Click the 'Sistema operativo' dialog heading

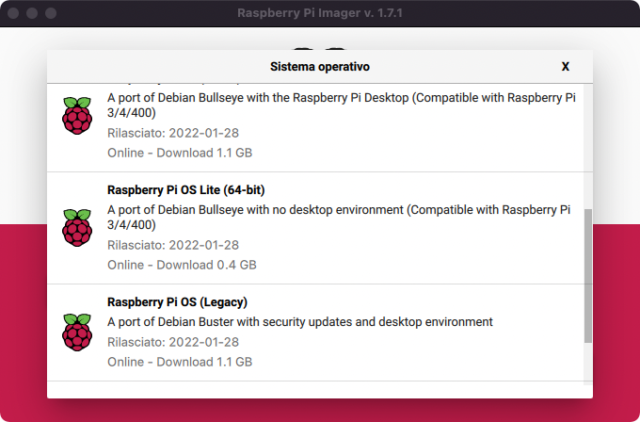point(320,66)
